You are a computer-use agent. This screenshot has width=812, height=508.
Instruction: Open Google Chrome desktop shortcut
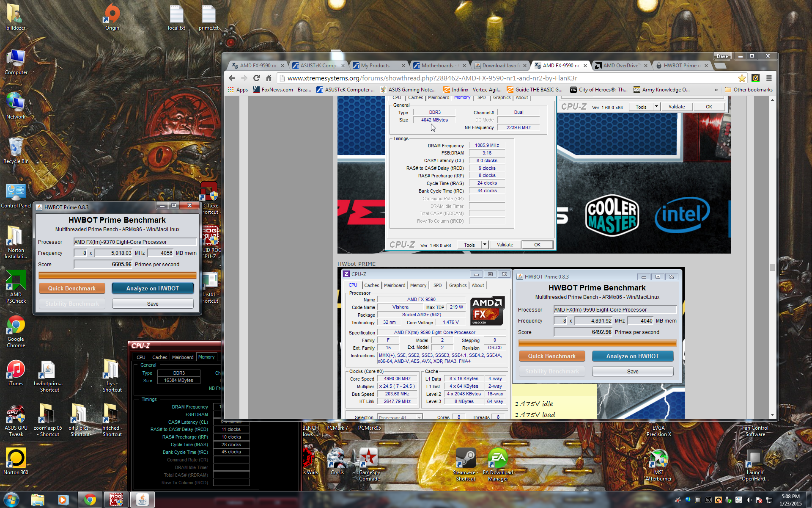pos(16,331)
